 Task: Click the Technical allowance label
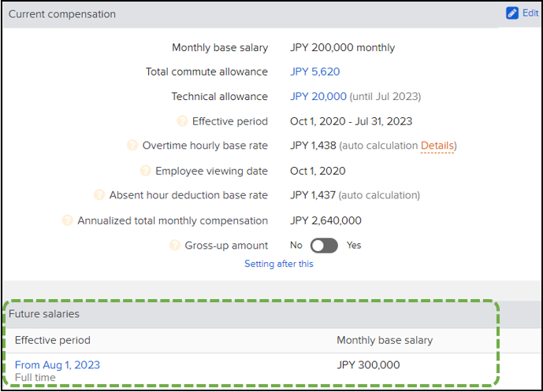click(220, 96)
